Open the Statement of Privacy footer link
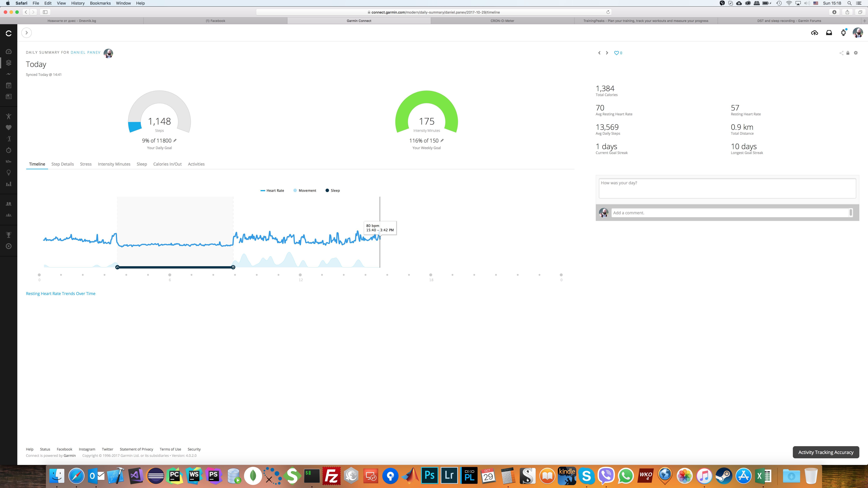This screenshot has width=868, height=488. [136, 449]
